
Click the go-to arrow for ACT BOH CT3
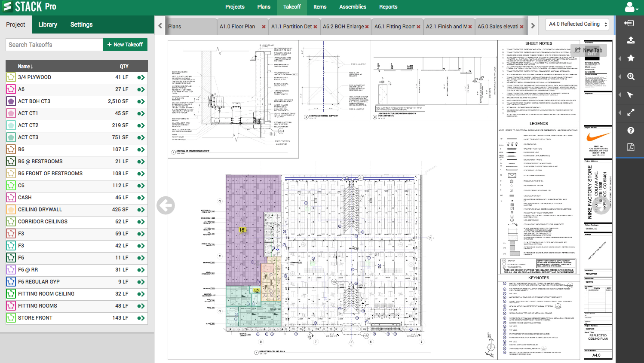(141, 102)
